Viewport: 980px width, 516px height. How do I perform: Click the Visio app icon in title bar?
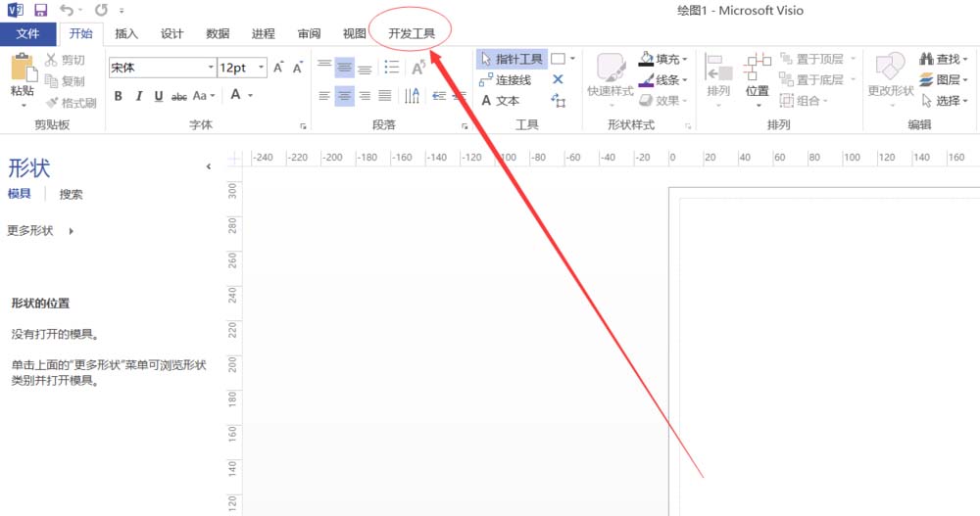(15, 10)
